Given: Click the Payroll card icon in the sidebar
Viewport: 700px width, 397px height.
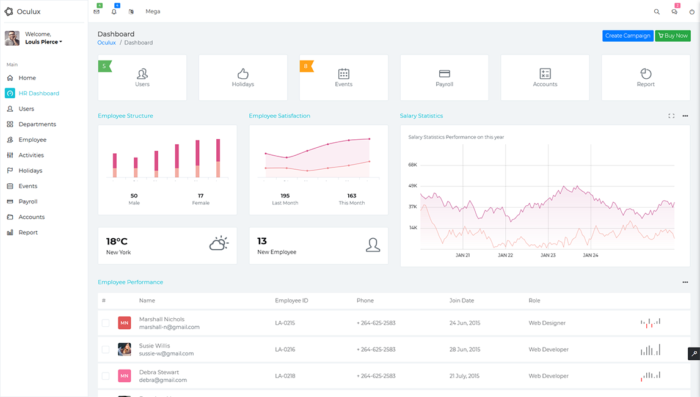Looking at the screenshot, I should [x=10, y=201].
